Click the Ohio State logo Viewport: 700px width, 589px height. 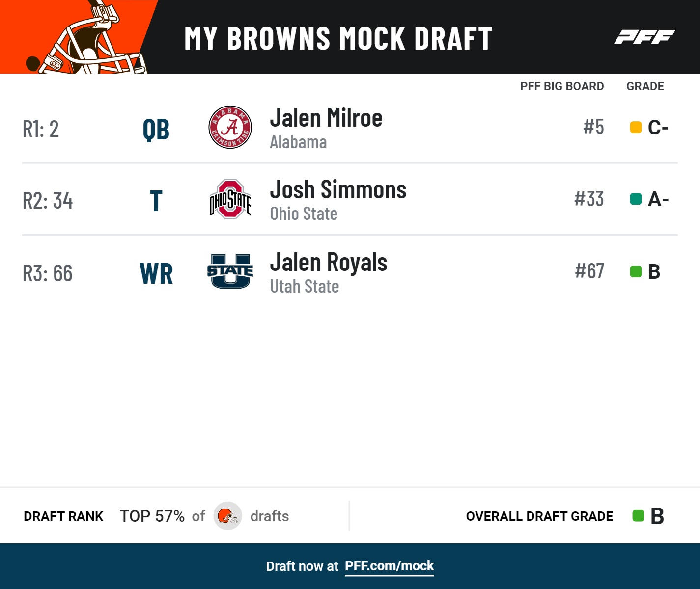[230, 199]
